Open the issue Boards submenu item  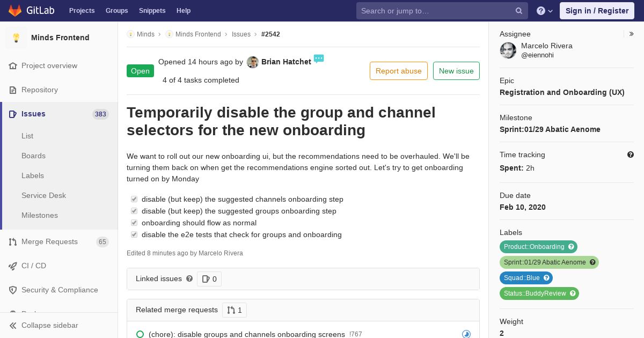click(33, 156)
